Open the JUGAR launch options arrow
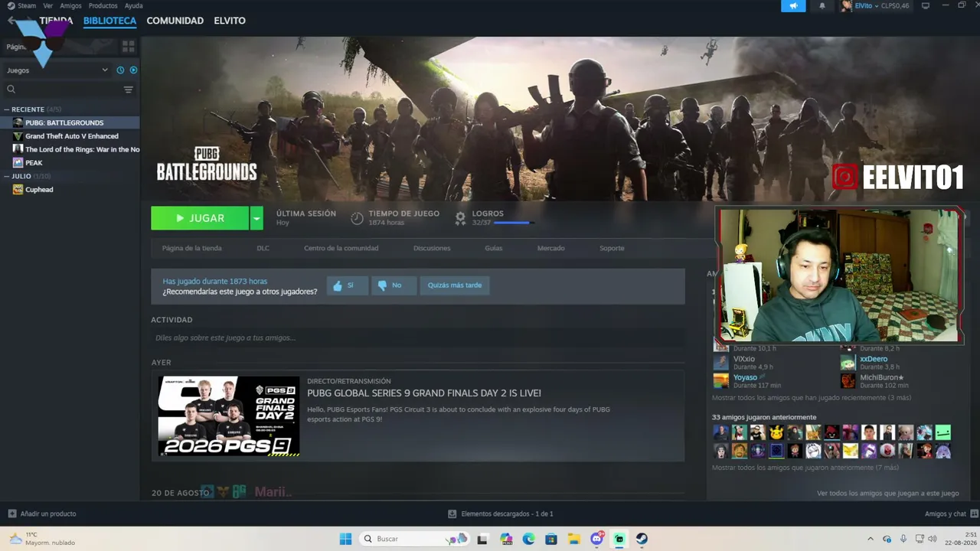The height and width of the screenshot is (551, 980). 256,218
